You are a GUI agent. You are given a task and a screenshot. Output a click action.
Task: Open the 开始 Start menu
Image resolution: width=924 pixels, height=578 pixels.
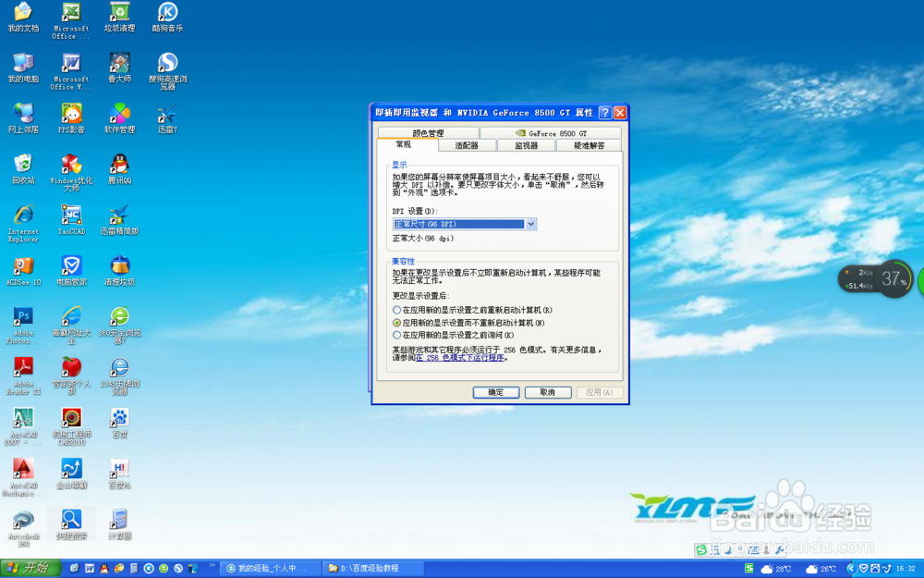[x=30, y=568]
